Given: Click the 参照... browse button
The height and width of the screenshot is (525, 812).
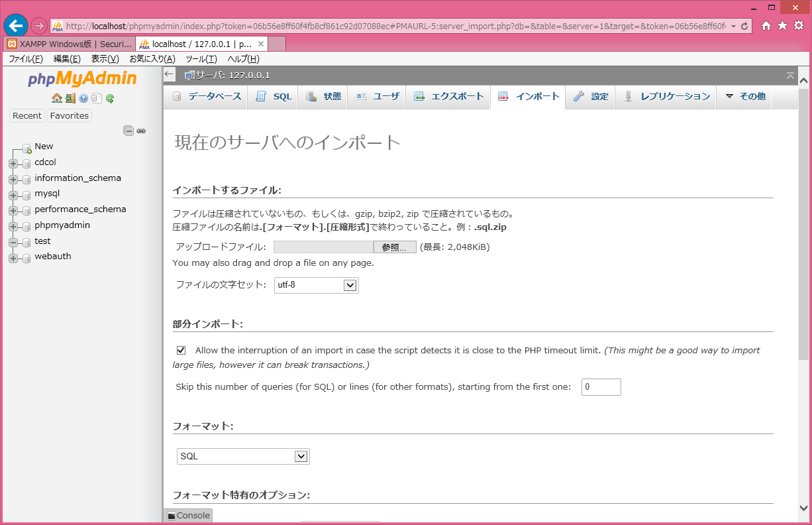Looking at the screenshot, I should 395,247.
